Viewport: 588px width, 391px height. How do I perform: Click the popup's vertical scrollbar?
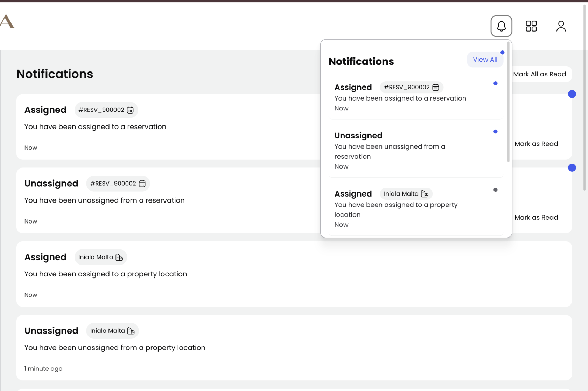point(508,102)
